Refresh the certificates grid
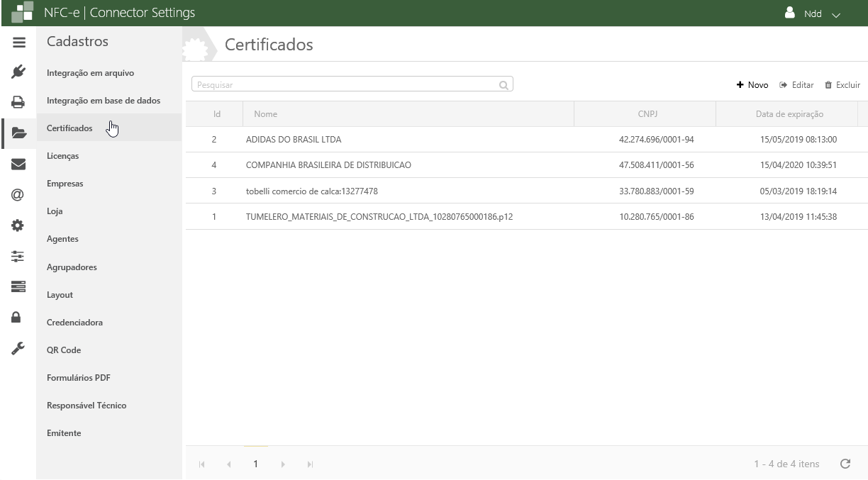The image size is (868, 480). [845, 464]
